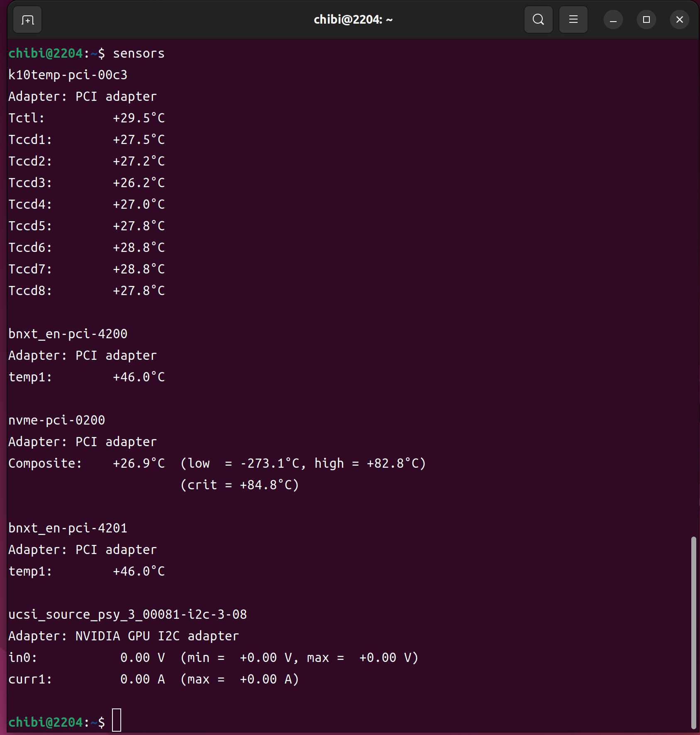
Task: Close the terminal window
Action: 679,20
